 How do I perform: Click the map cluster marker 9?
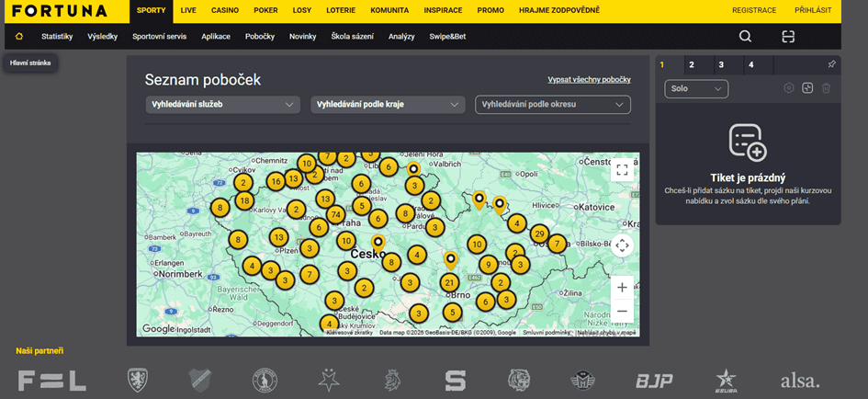coord(489,265)
